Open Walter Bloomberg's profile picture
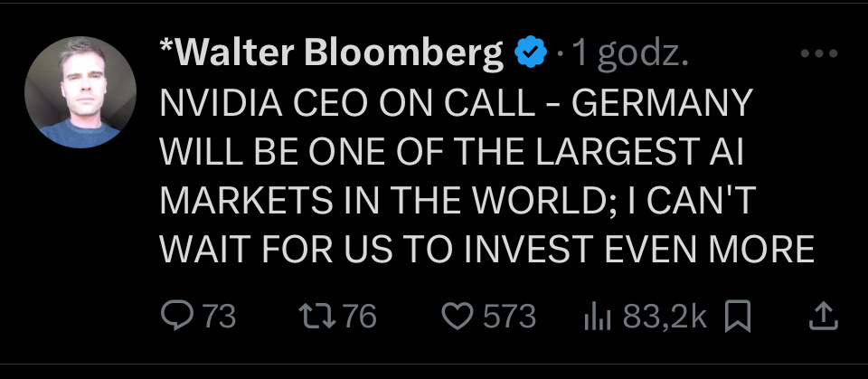This screenshot has width=868, height=379. click(x=80, y=92)
